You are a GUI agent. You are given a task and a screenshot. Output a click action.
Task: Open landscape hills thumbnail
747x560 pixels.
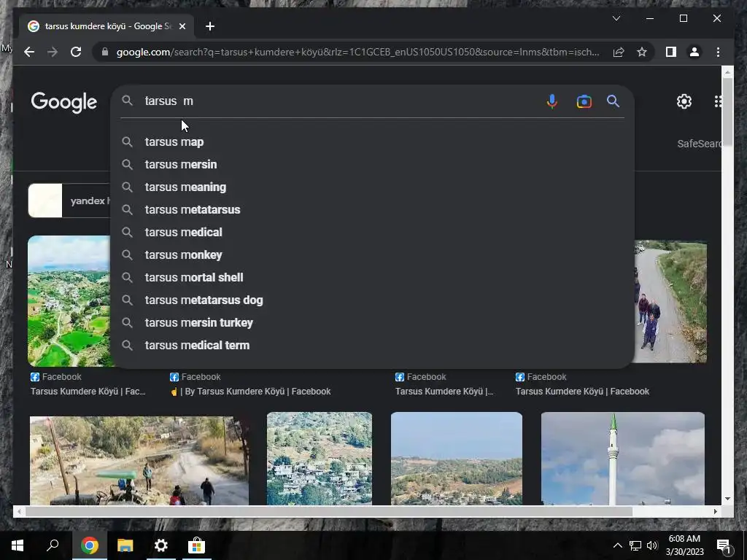457,458
